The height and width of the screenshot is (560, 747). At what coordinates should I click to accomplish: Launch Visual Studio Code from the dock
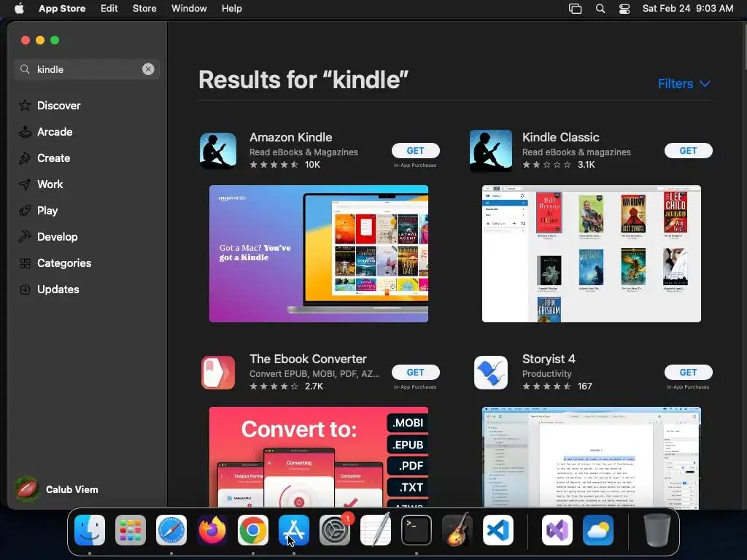tap(498, 530)
